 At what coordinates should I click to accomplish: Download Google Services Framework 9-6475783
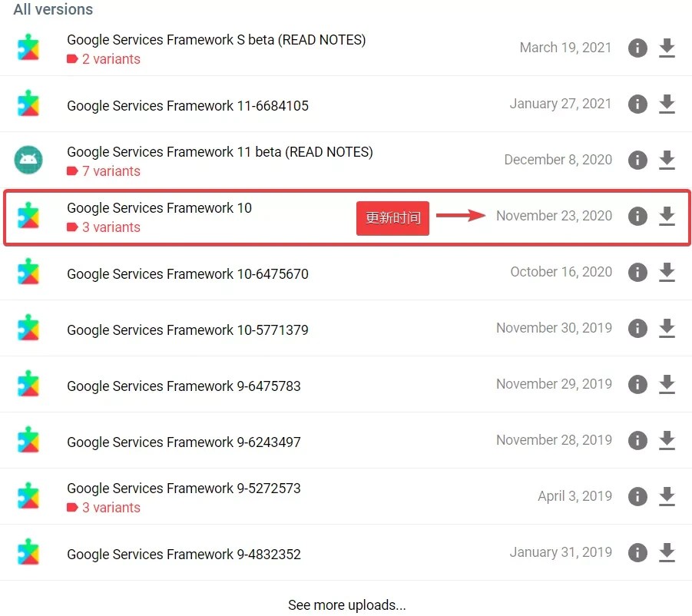(x=667, y=385)
